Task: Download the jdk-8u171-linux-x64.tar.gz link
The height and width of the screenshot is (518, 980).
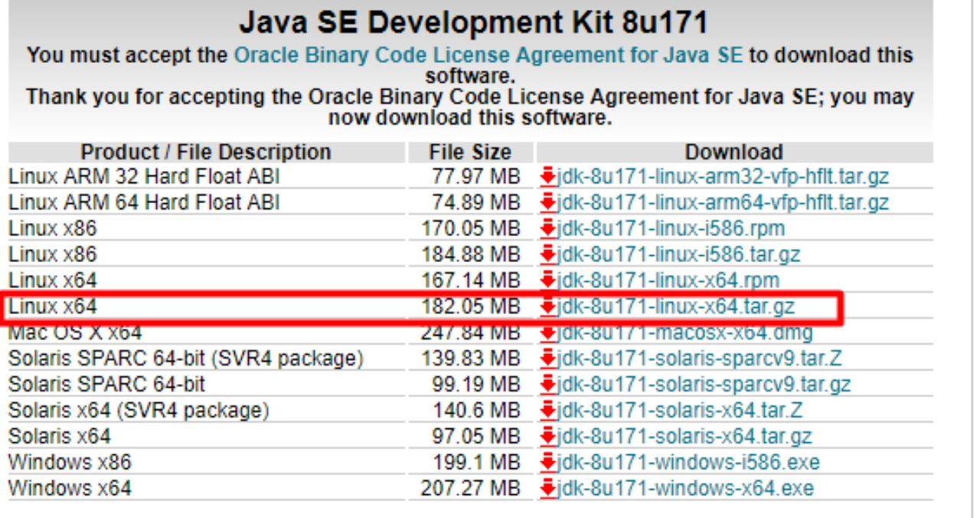Action: point(676,307)
